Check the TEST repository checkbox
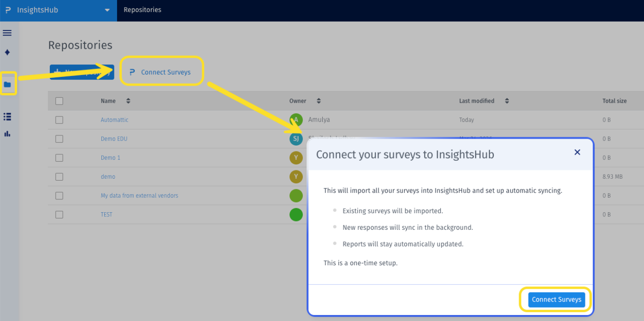The image size is (644, 321). pos(59,214)
